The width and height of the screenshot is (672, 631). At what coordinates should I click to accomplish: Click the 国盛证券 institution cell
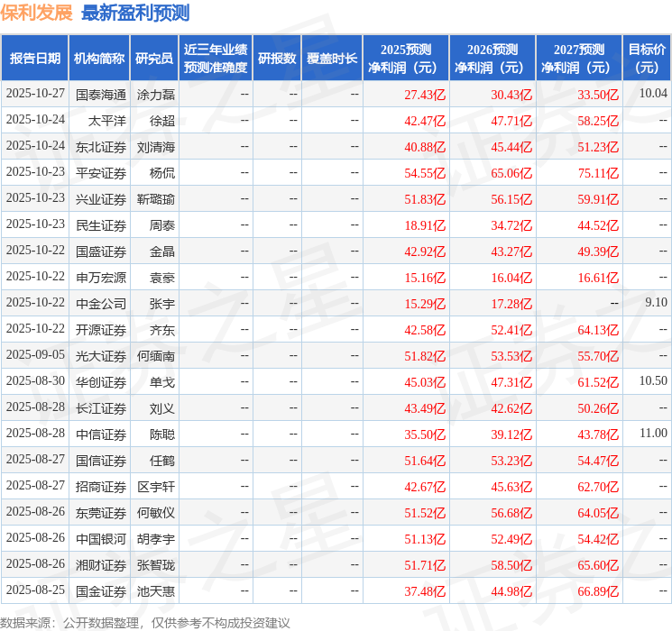click(x=101, y=251)
